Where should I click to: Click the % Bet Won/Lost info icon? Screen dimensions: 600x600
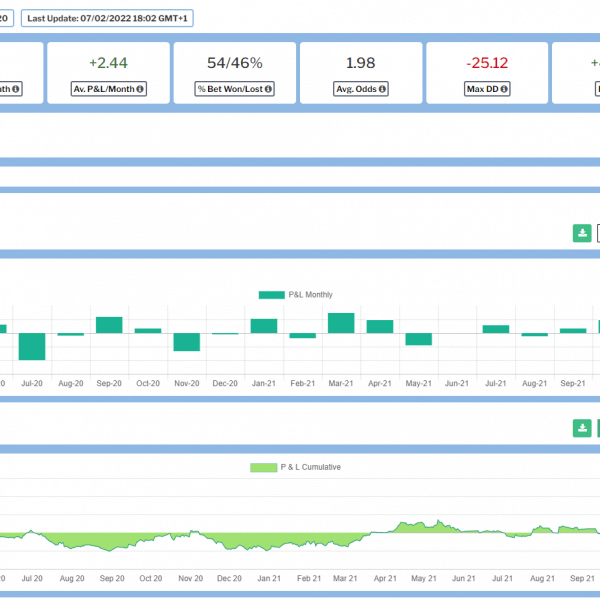pyautogui.click(x=268, y=89)
